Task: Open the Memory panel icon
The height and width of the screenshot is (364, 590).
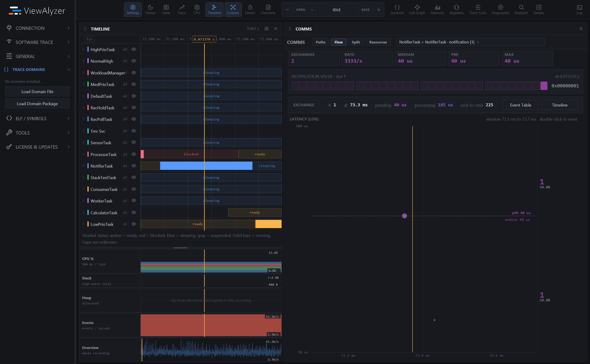Action: (437, 10)
